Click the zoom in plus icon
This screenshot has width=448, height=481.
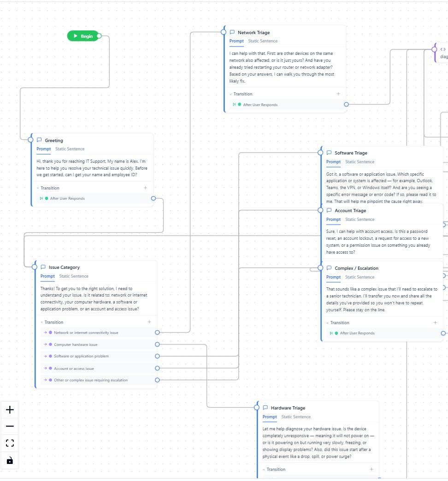(10, 410)
